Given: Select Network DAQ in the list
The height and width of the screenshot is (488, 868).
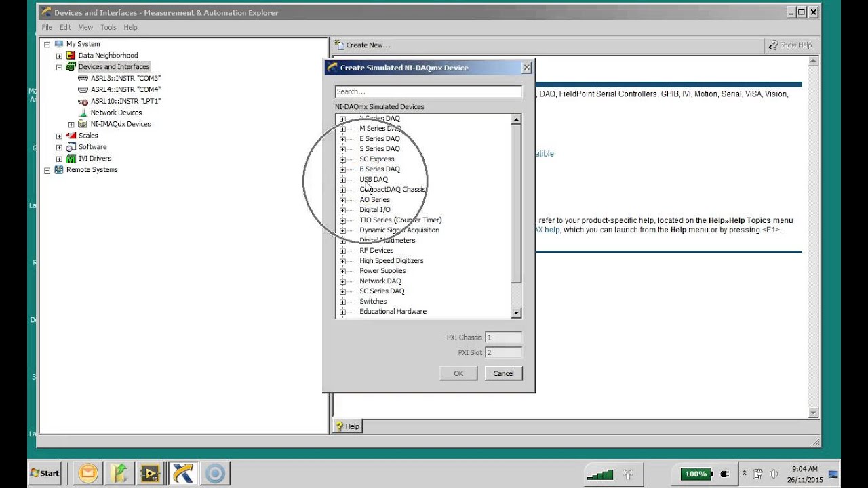Looking at the screenshot, I should coord(380,281).
